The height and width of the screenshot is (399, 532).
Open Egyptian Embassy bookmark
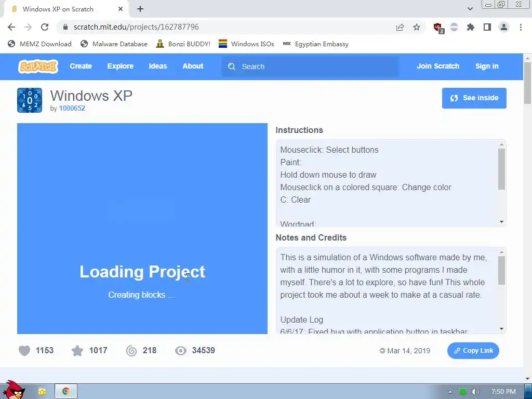315,44
